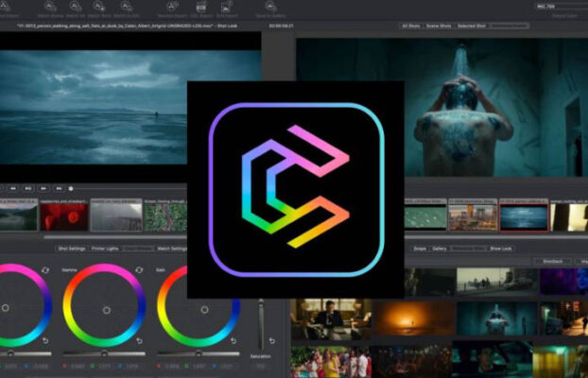Switch to the Selected Shot tab

pos(472,26)
